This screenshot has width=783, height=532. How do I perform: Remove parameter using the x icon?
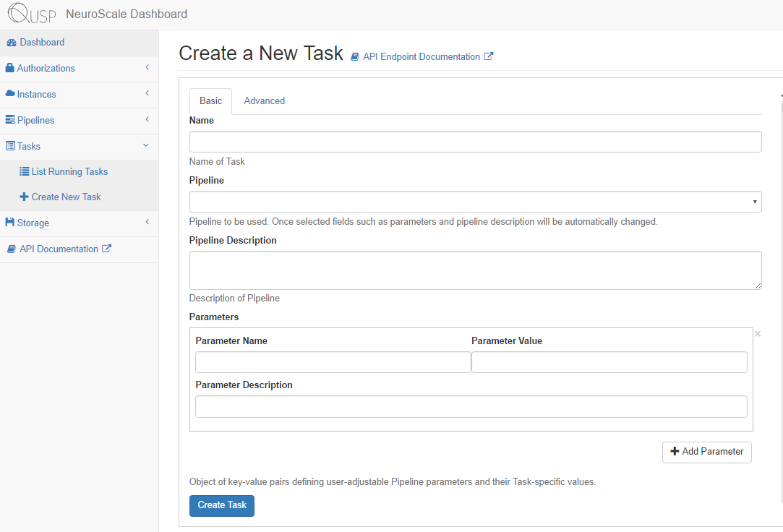(x=758, y=333)
